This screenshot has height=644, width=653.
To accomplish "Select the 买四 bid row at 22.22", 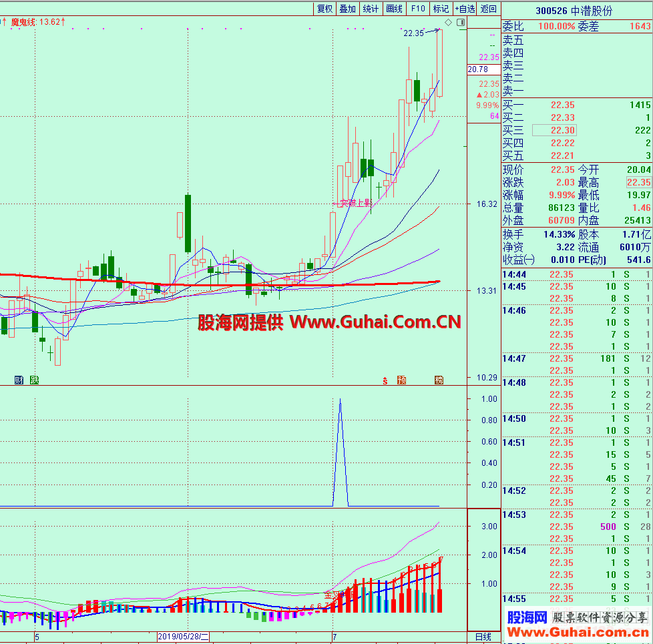I will pos(577,143).
